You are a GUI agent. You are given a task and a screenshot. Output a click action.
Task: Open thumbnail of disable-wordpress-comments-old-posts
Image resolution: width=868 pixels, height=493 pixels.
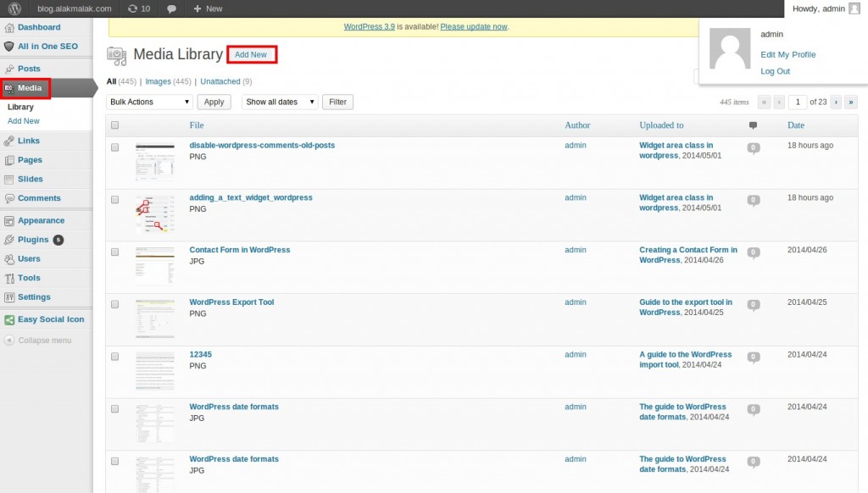coord(155,162)
